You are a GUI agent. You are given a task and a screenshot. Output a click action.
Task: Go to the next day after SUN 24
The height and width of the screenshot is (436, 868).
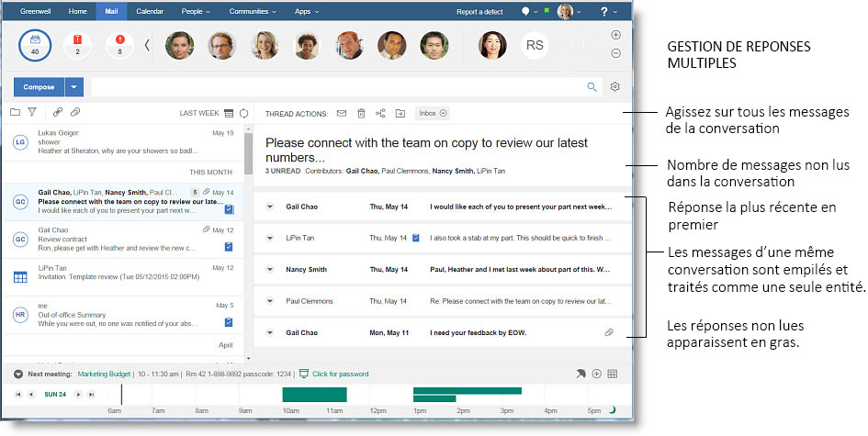(78, 395)
